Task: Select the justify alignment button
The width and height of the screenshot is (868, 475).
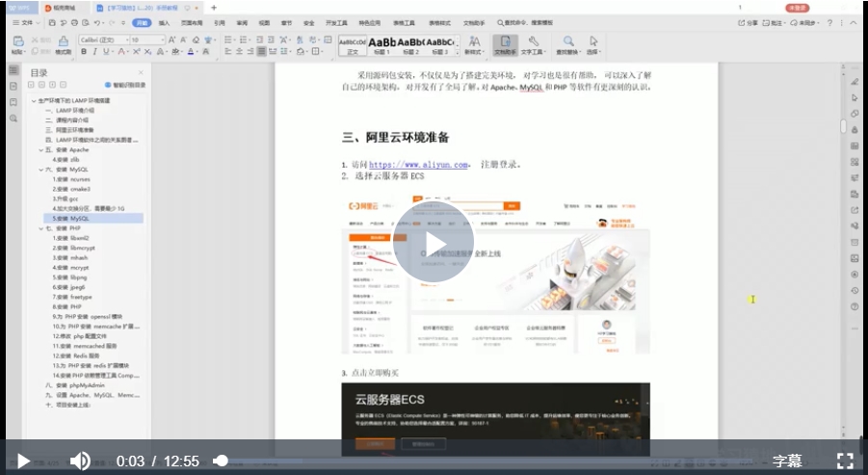Action: [x=261, y=51]
